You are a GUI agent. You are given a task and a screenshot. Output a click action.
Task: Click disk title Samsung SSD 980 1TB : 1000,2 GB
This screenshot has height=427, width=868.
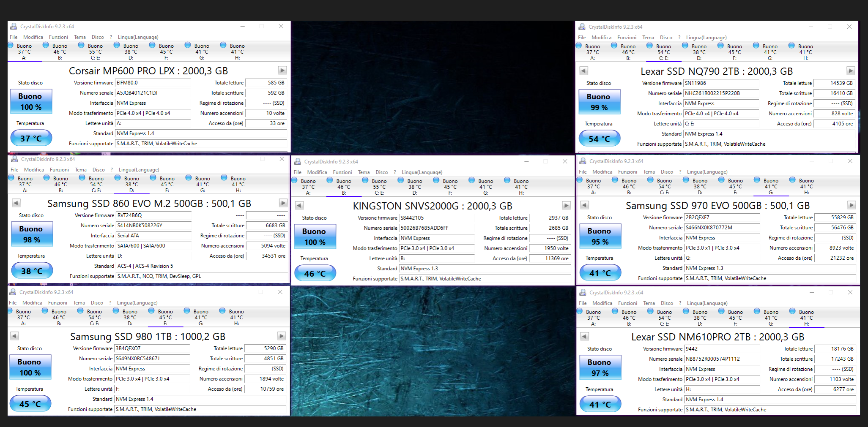pos(148,336)
